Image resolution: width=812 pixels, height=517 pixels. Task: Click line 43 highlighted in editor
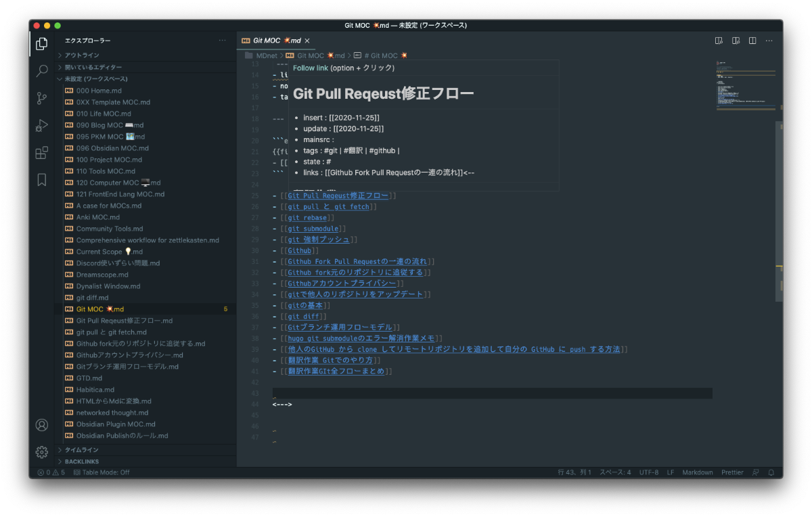pos(492,393)
